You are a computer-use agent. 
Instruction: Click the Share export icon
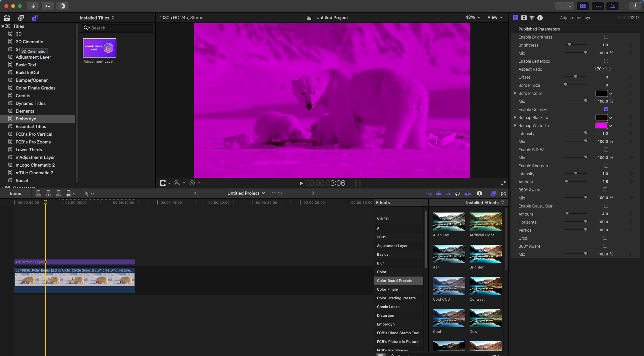pos(635,6)
